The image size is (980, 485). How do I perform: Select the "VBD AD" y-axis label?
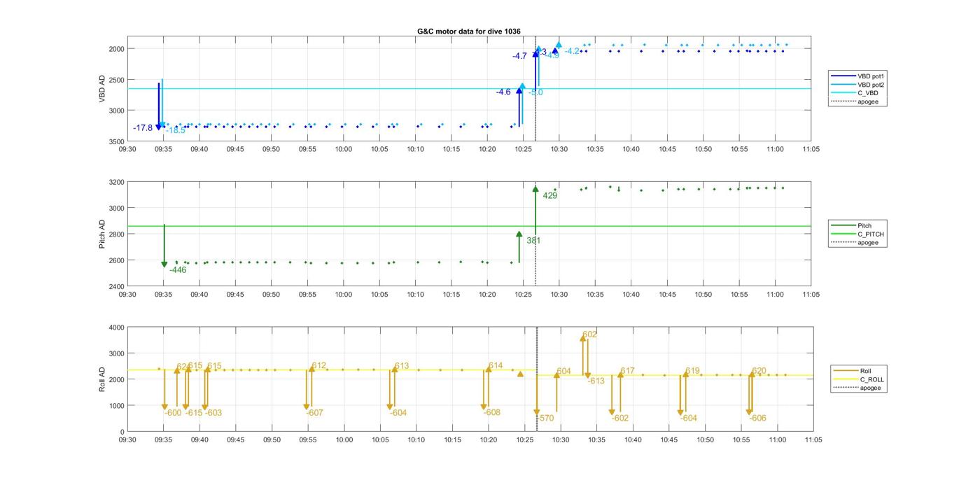tap(102, 88)
